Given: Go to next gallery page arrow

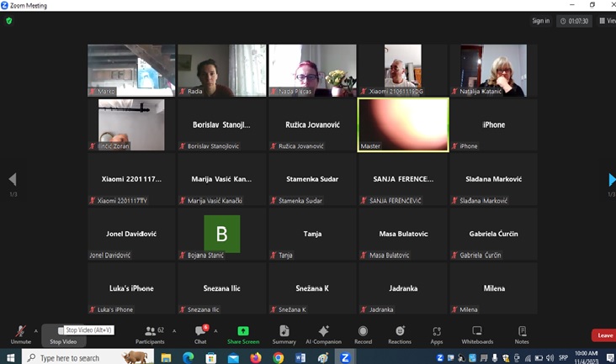Looking at the screenshot, I should [612, 179].
